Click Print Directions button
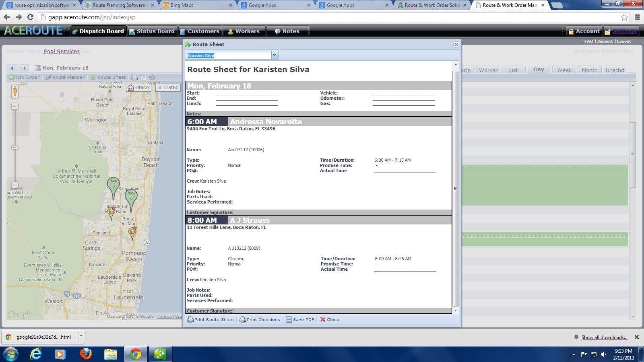The width and height of the screenshot is (644, 362). (x=260, y=319)
